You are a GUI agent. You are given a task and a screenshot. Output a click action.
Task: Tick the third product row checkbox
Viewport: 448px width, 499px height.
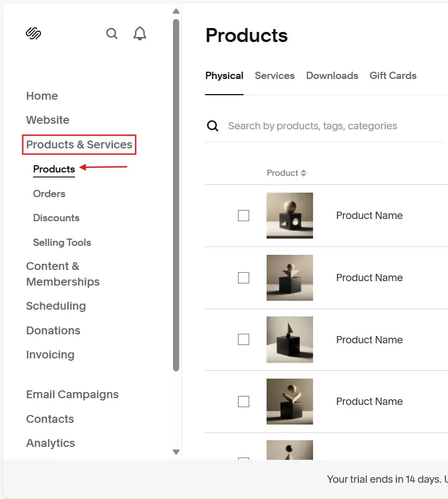coord(244,339)
